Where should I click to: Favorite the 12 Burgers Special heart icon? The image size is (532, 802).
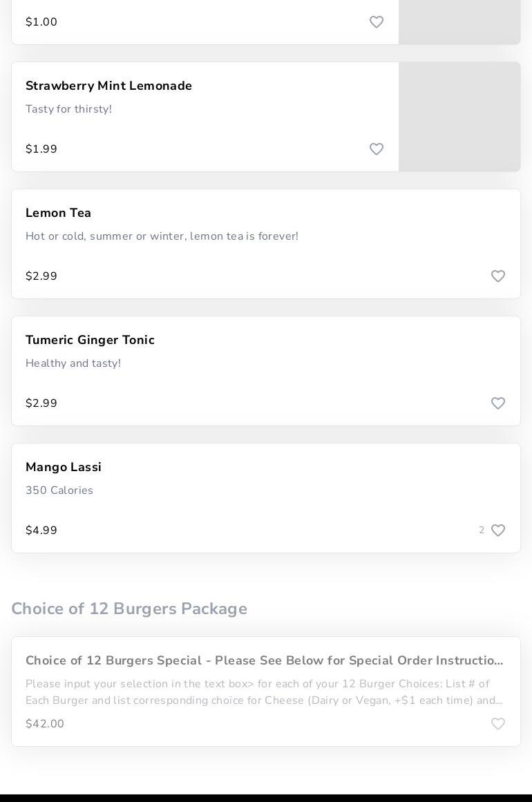[x=498, y=724]
